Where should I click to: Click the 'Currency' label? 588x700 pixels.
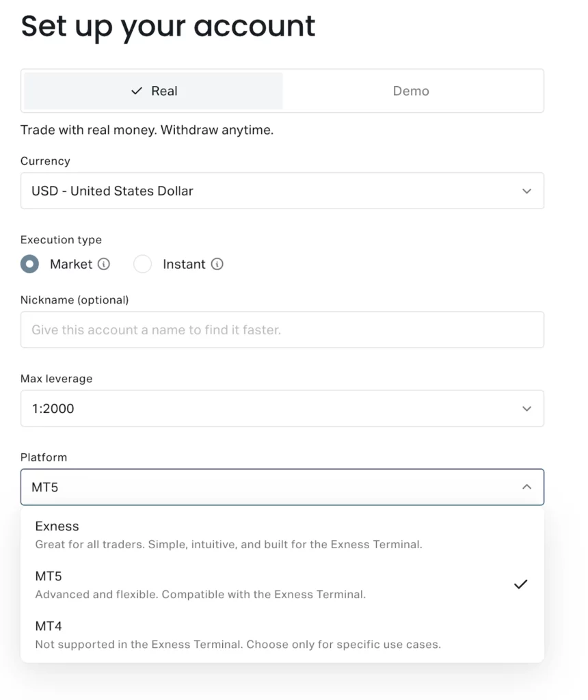point(45,161)
